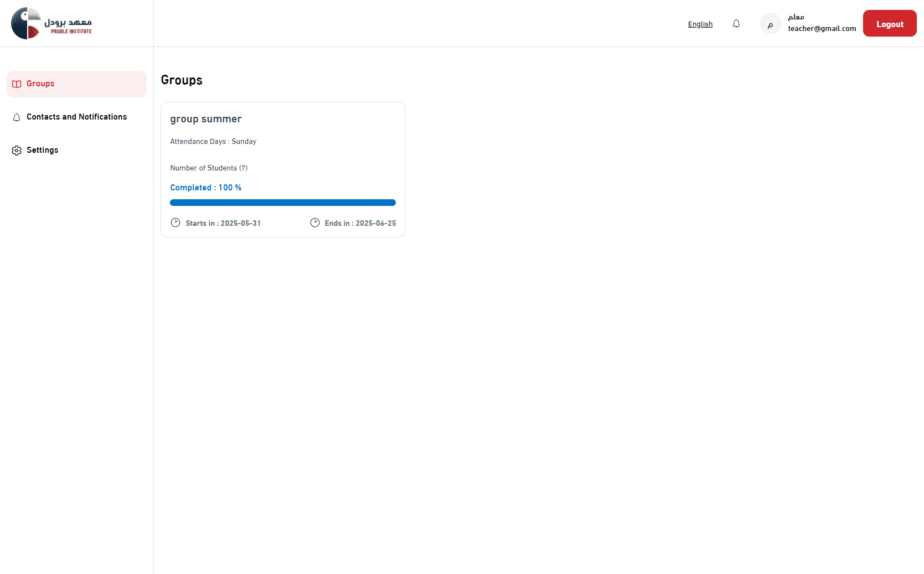Click the user avatar circle
The image size is (924, 574).
point(770,24)
